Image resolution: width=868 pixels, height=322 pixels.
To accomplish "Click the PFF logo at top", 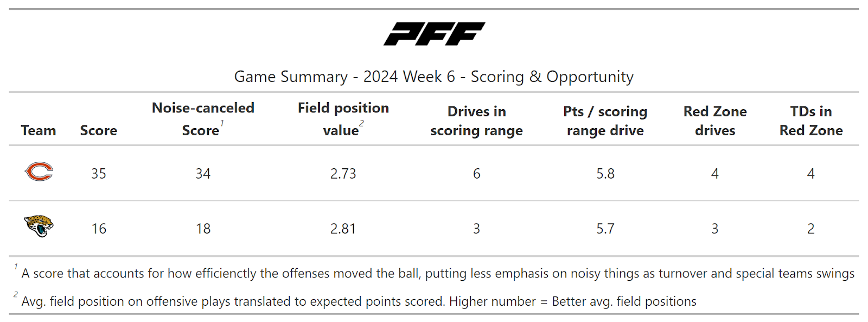I will click(x=434, y=34).
